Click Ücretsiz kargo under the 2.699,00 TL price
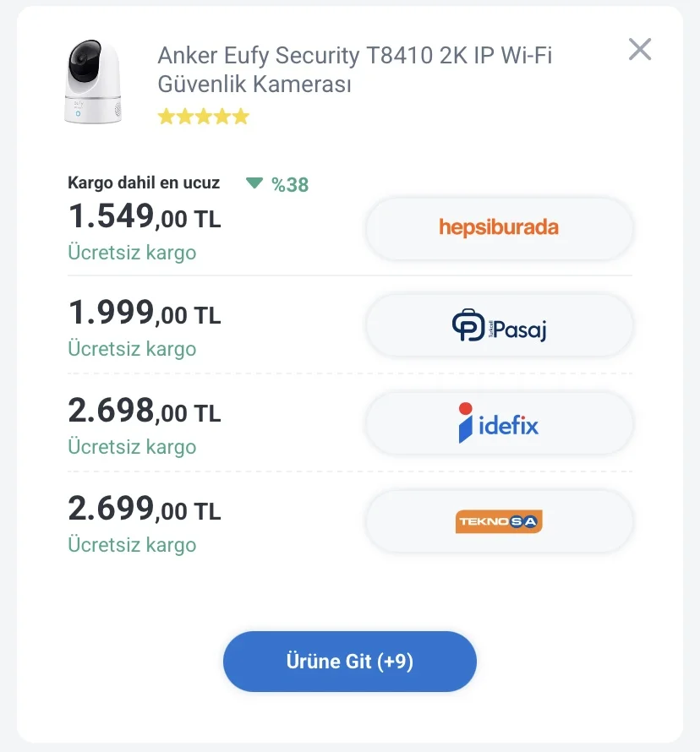The width and height of the screenshot is (700, 752). (x=132, y=545)
